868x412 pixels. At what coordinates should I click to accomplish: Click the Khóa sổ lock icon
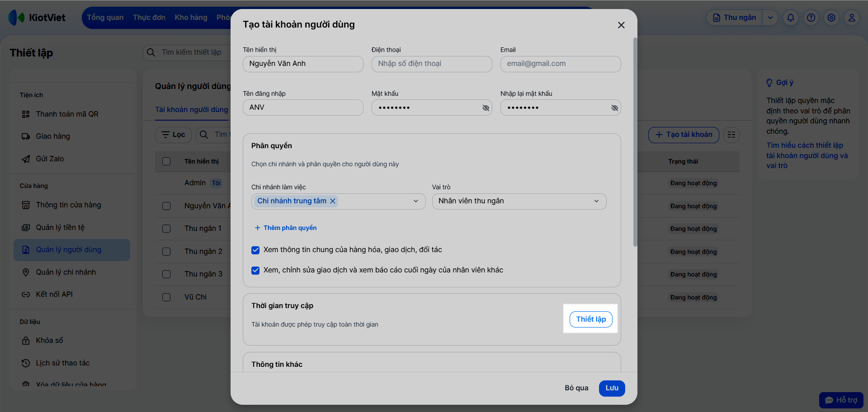tap(26, 341)
